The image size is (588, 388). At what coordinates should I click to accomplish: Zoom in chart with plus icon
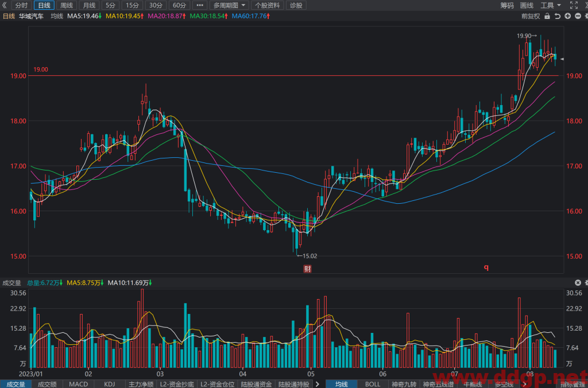(x=568, y=16)
